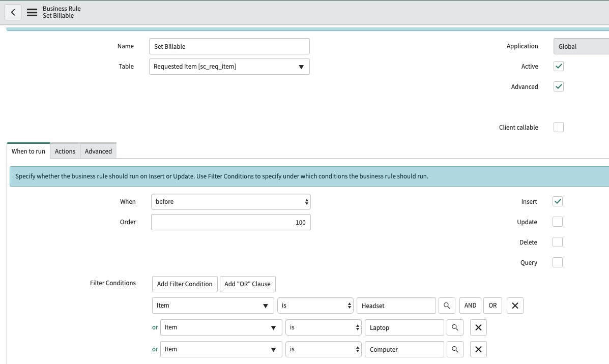
Task: Click the Name input field
Action: pos(229,46)
